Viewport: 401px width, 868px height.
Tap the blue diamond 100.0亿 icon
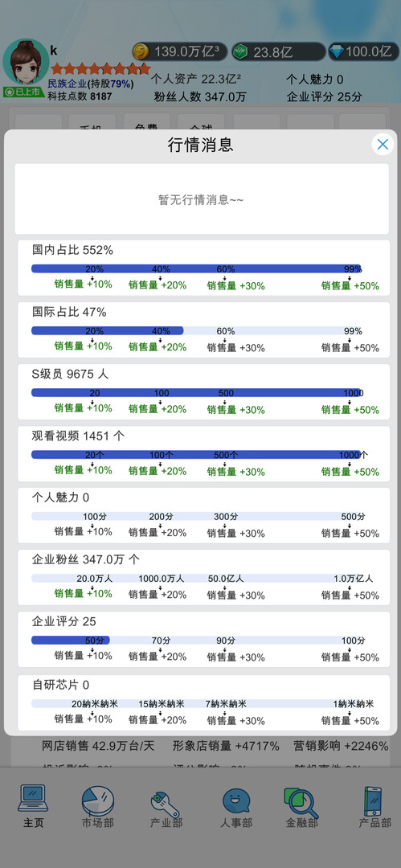(337, 52)
